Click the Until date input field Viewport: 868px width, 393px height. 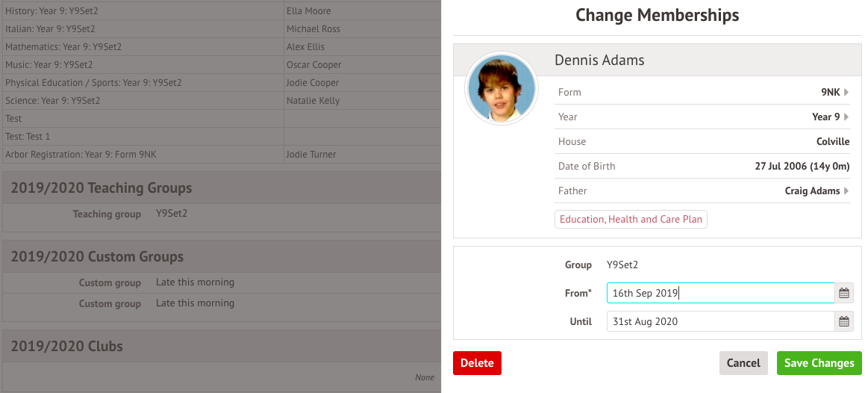[719, 322]
